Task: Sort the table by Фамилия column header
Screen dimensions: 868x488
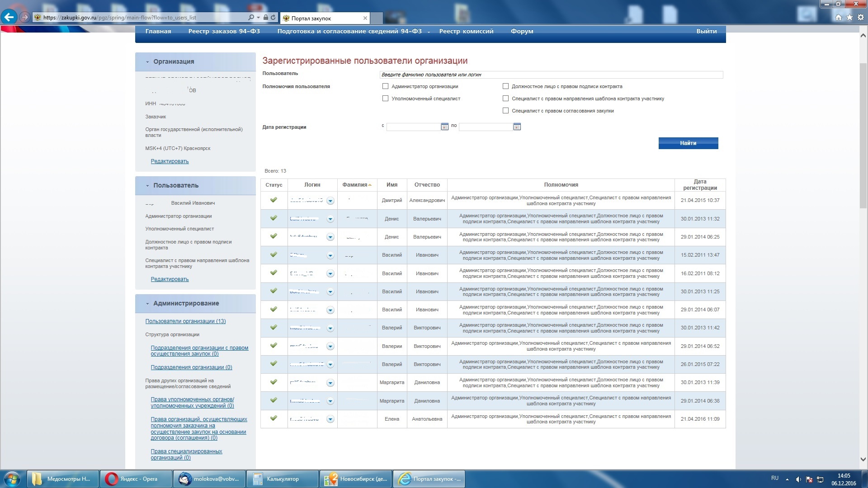Action: coord(355,185)
